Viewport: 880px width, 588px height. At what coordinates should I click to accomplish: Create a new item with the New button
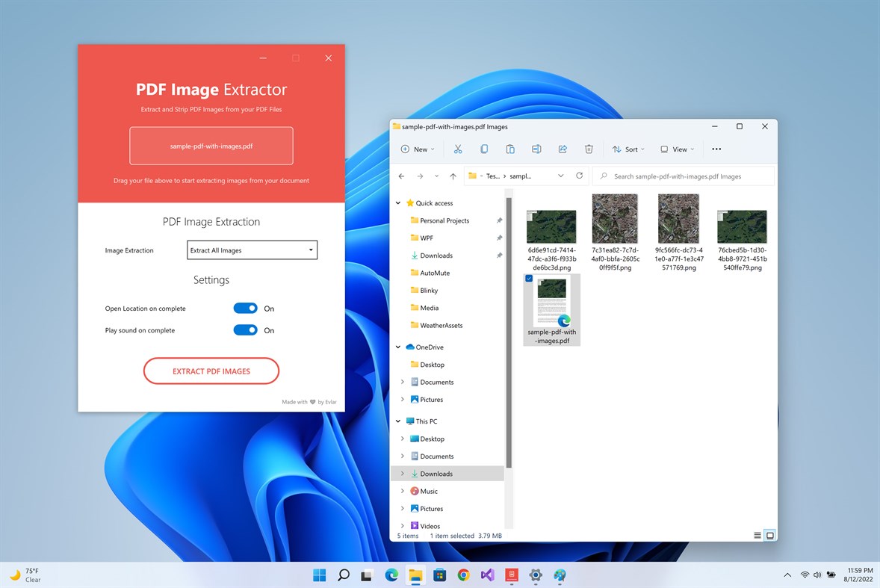417,149
